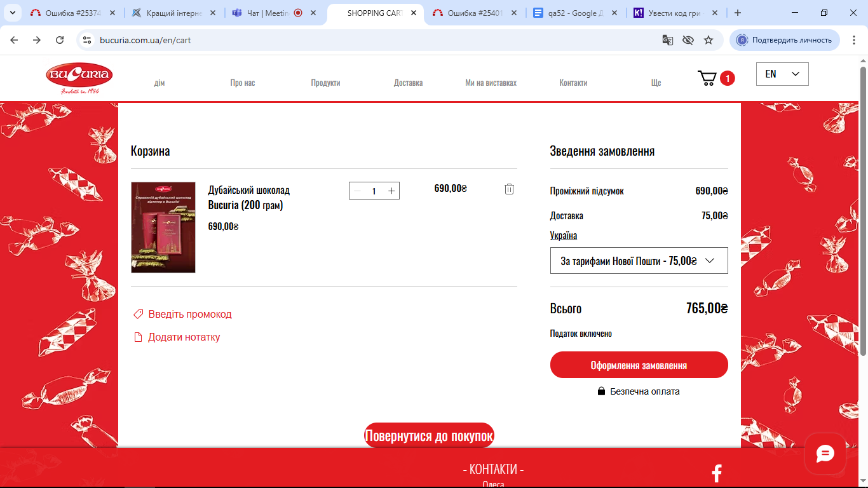Click the Оформлення замовлення checkout button

639,365
